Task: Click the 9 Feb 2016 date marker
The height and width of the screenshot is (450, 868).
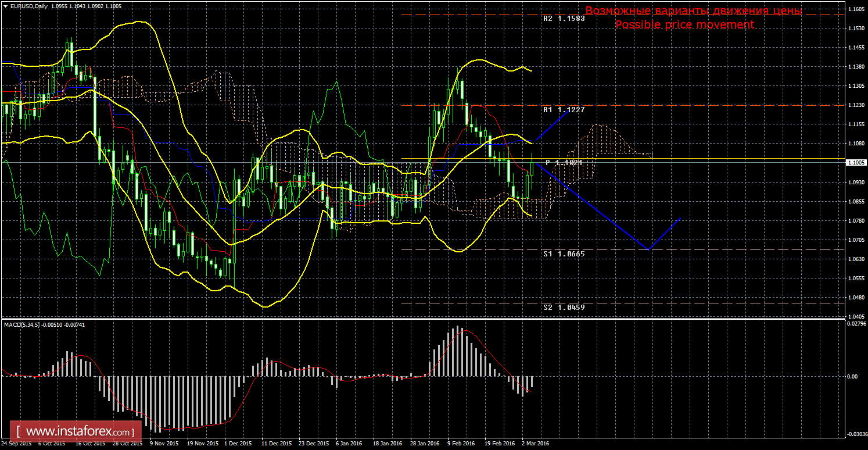Action: tap(461, 444)
